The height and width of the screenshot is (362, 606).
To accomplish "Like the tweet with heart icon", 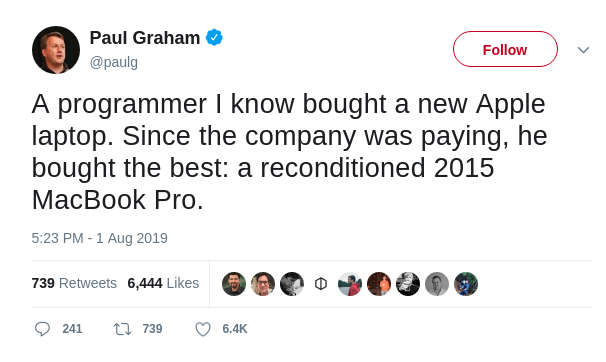I will (203, 329).
